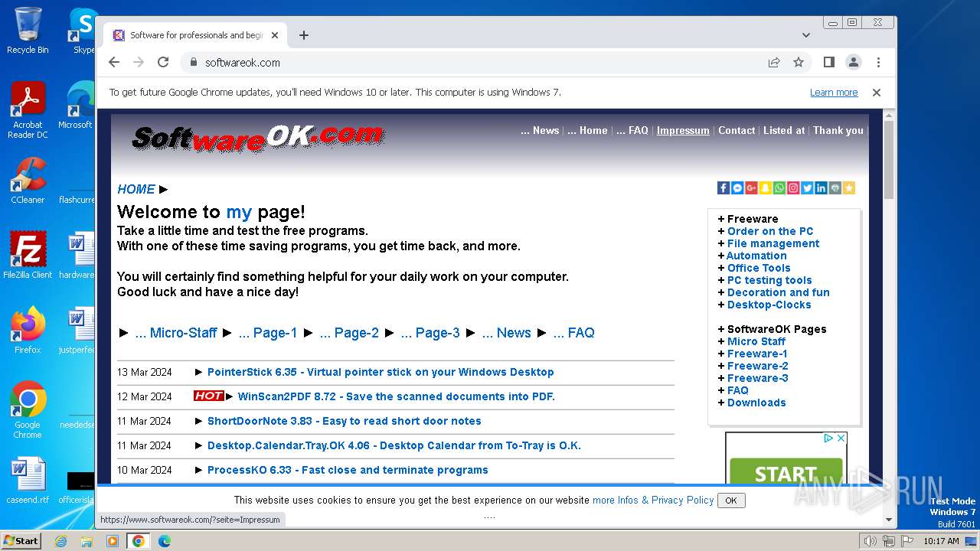
Task: Click Learn more about Chrome updates
Action: [834, 92]
